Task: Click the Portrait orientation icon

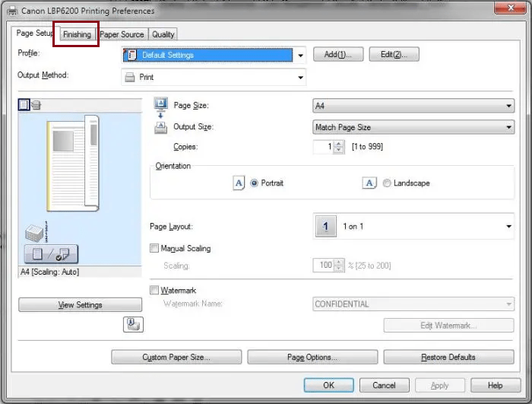Action: pyautogui.click(x=239, y=183)
